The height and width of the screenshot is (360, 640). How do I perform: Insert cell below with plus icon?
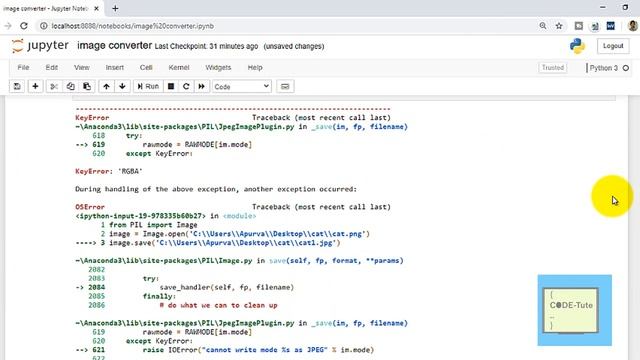[x=36, y=87]
